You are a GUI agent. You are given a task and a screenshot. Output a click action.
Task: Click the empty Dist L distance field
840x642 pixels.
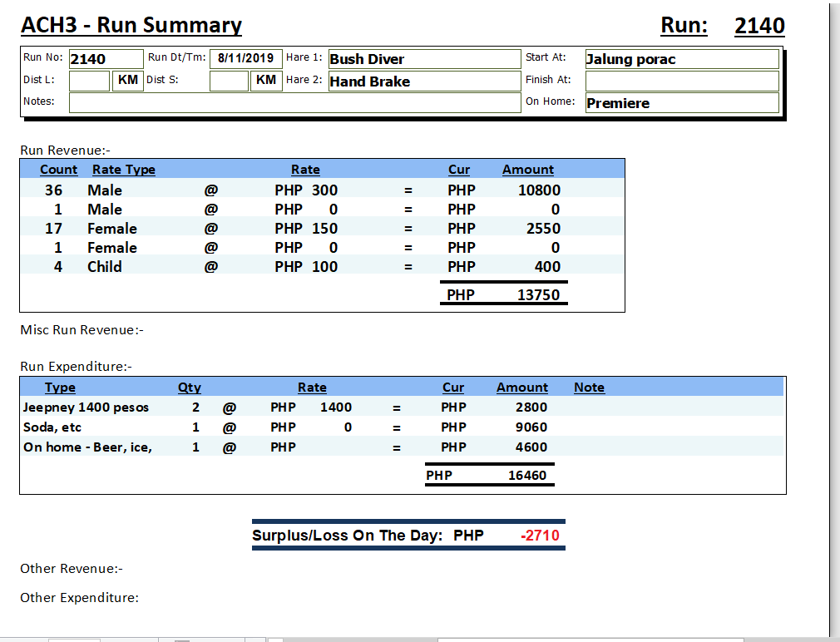(89, 81)
